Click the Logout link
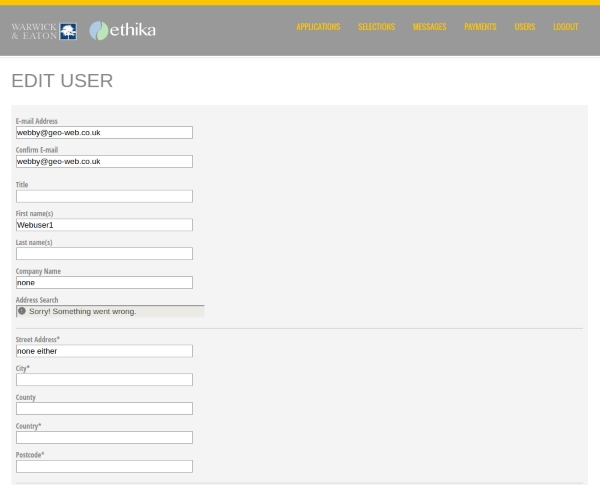600x485 pixels. coord(566,27)
